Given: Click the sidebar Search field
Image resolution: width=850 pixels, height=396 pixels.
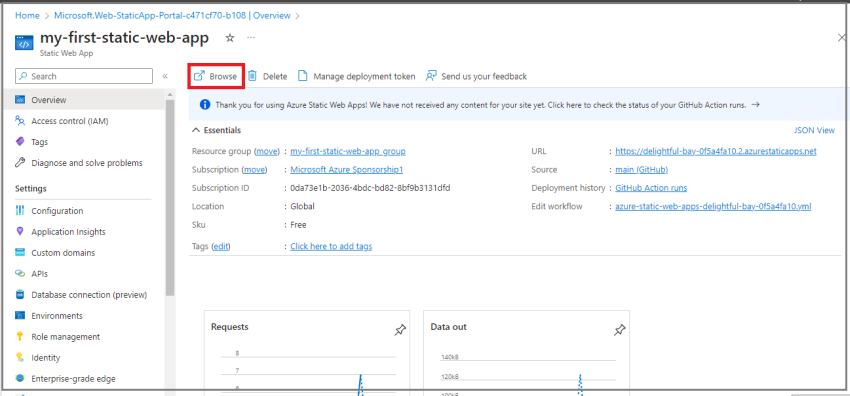Looking at the screenshot, I should click(84, 76).
